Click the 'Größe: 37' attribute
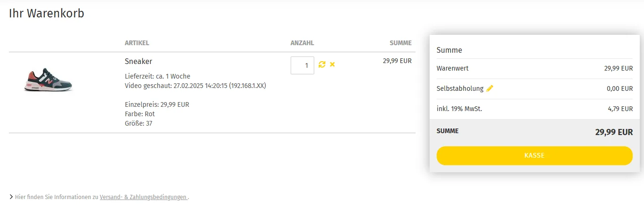Viewport: 644px width, 208px height. (x=139, y=123)
